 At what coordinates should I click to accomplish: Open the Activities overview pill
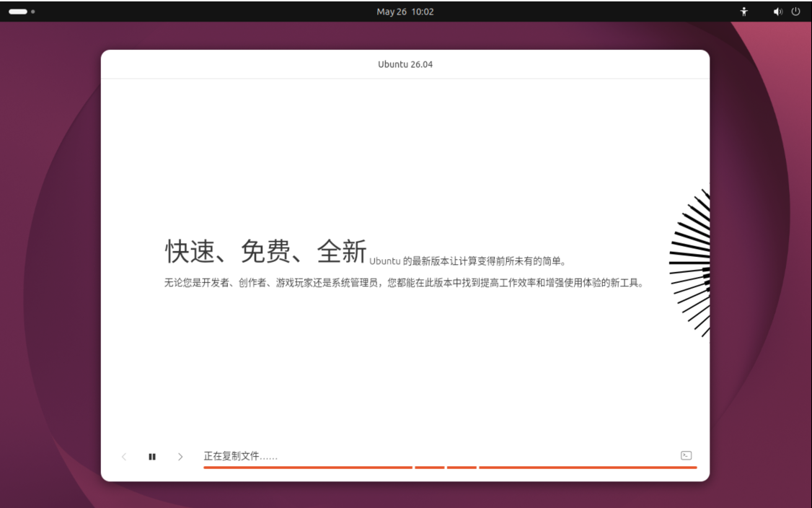pos(17,12)
